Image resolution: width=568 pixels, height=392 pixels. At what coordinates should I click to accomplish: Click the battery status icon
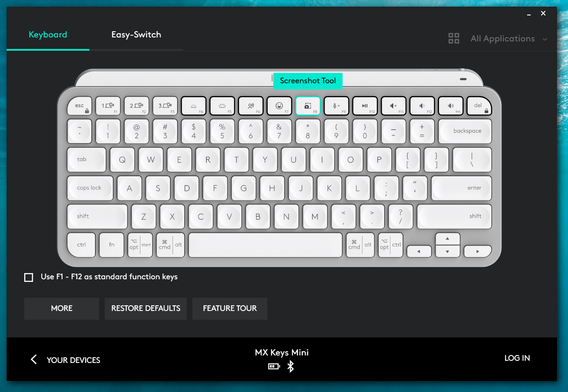click(x=274, y=366)
